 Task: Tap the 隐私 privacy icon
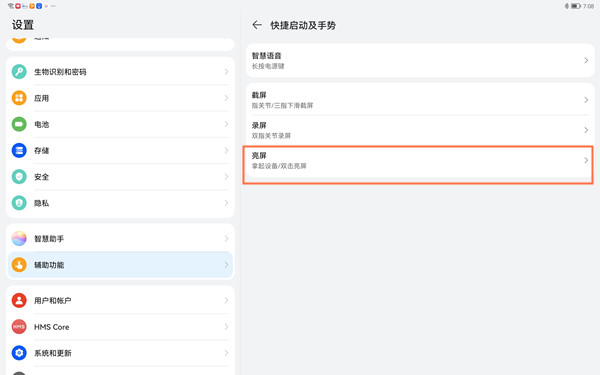[x=19, y=203]
